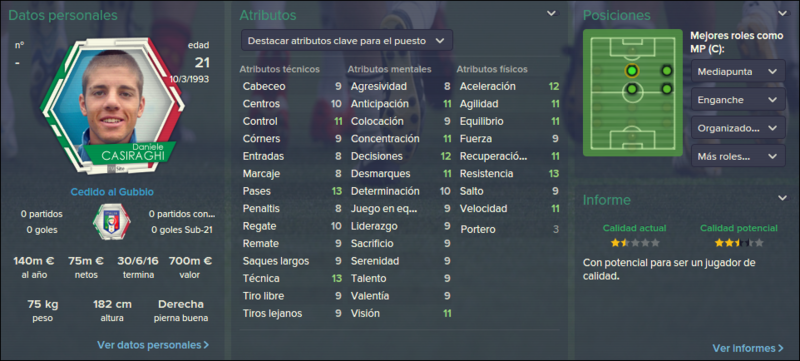Collapse the Informe panel chevron
This screenshot has height=361, width=800.
782,198
